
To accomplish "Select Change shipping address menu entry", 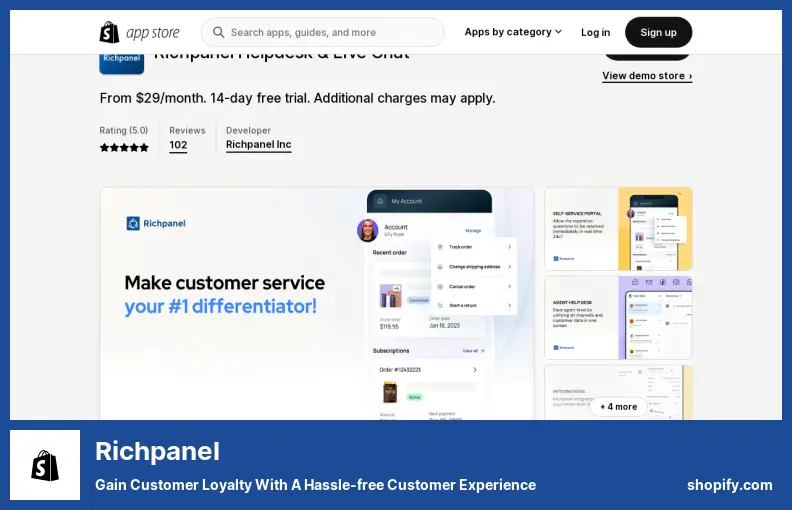I will pyautogui.click(x=474, y=267).
